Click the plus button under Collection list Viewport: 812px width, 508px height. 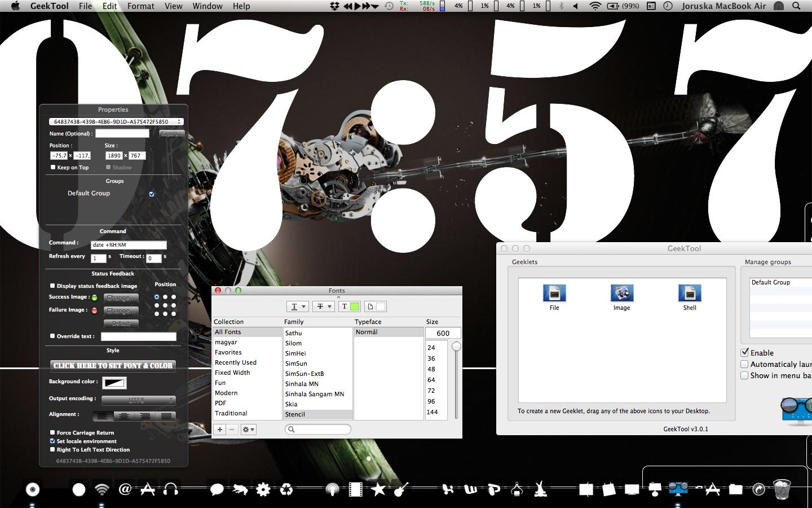(220, 430)
